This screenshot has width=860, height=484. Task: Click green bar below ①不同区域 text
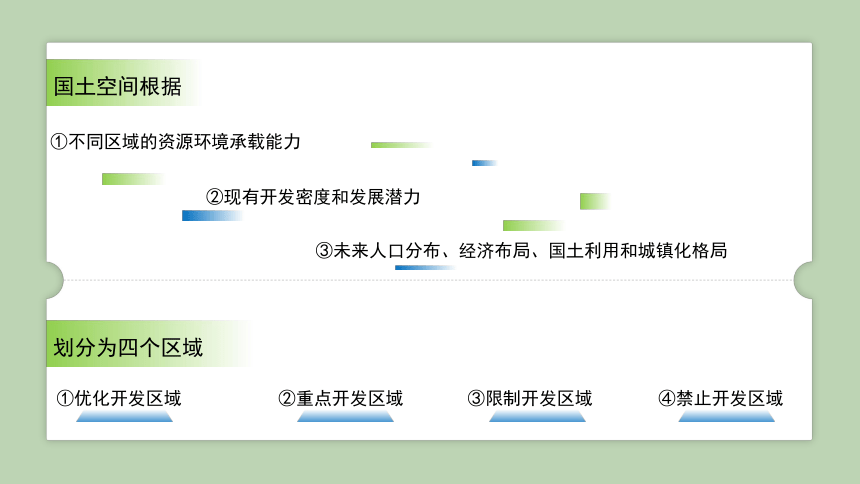(133, 179)
